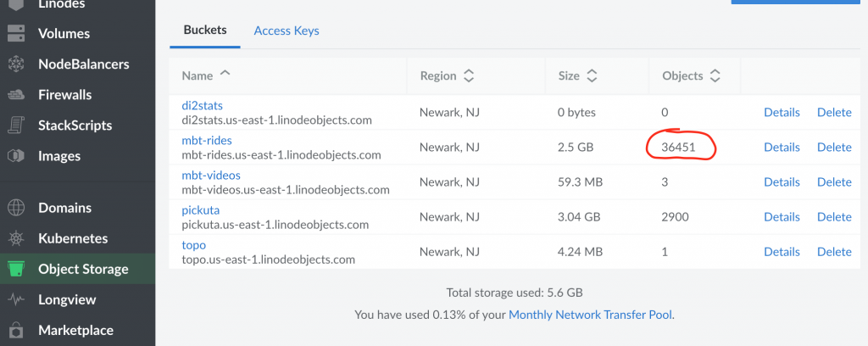Viewport: 868px width, 346px height.
Task: Click the green Object Storage bucket icon
Action: pos(16,269)
